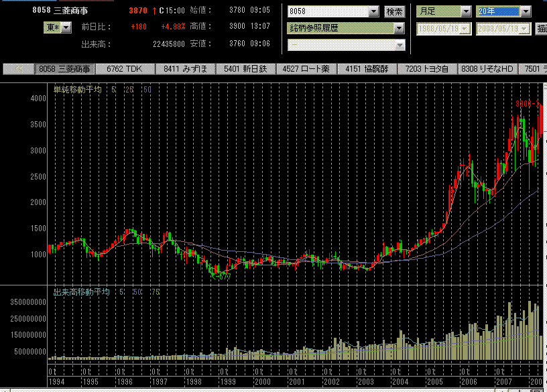The width and height of the screenshot is (547, 392).
Task: Open the stock code combo box arrow
Action: (373, 12)
